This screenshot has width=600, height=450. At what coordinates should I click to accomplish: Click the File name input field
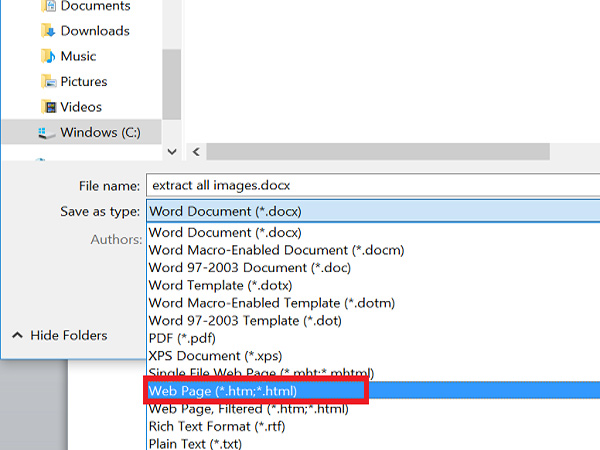pyautogui.click(x=373, y=186)
